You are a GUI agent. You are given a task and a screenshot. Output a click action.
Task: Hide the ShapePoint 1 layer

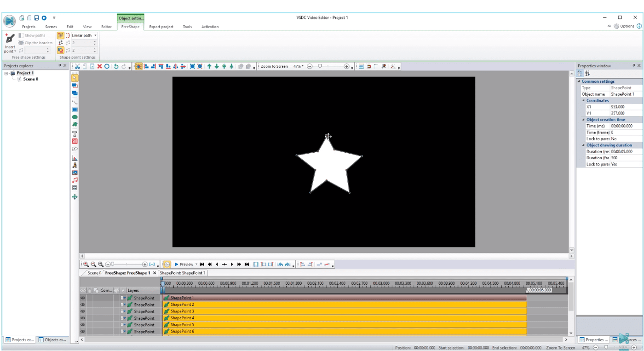point(83,298)
